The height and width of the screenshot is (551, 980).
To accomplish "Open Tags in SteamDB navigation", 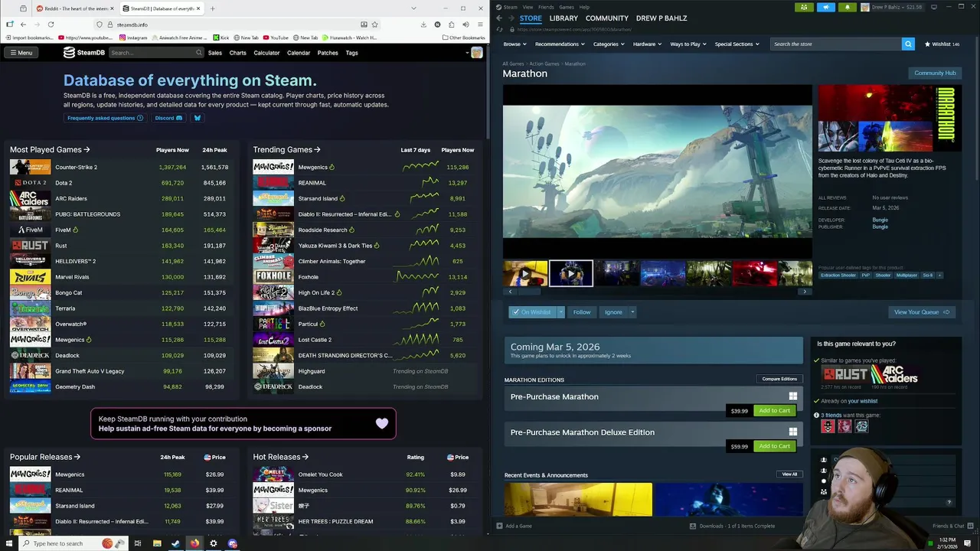I will pos(351,53).
